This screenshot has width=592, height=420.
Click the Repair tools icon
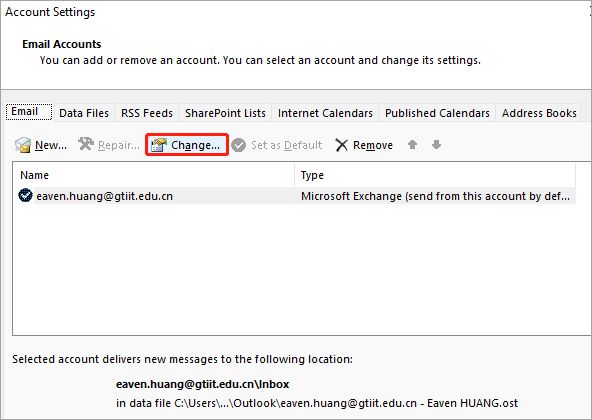coord(86,144)
